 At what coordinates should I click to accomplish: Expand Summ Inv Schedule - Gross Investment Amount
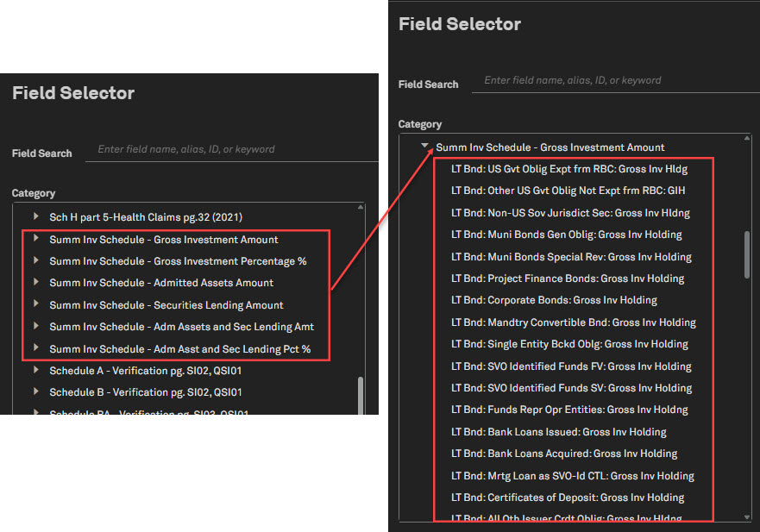click(36, 239)
